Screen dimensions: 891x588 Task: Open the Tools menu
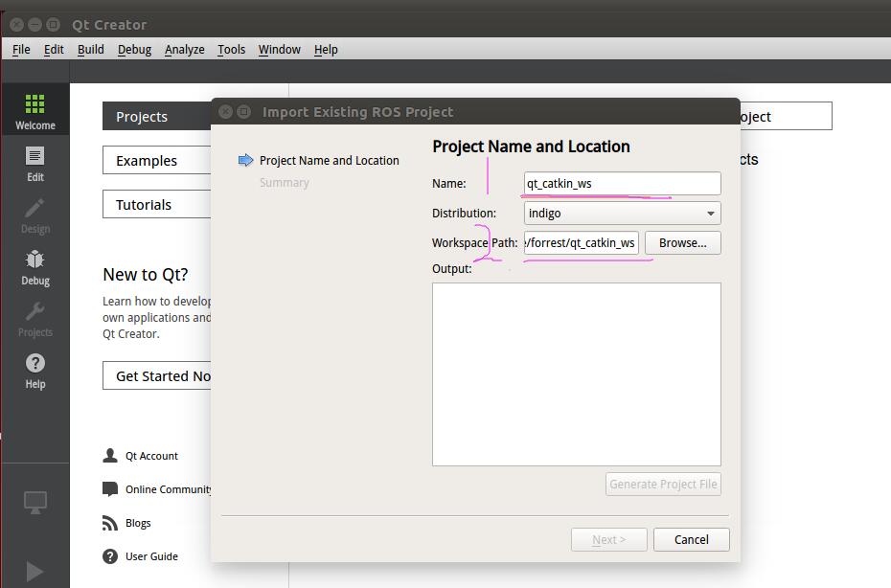coord(231,50)
